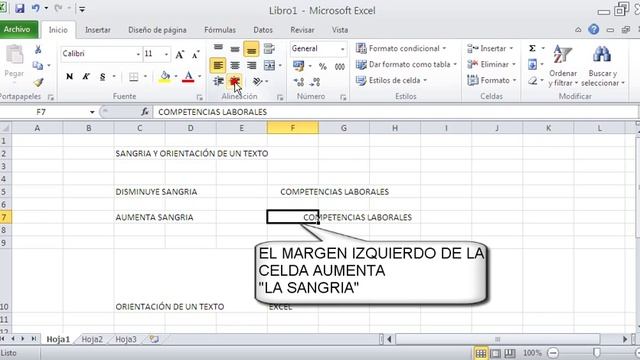Toggle middle vertical alignment
640x360 pixels.
(235, 49)
